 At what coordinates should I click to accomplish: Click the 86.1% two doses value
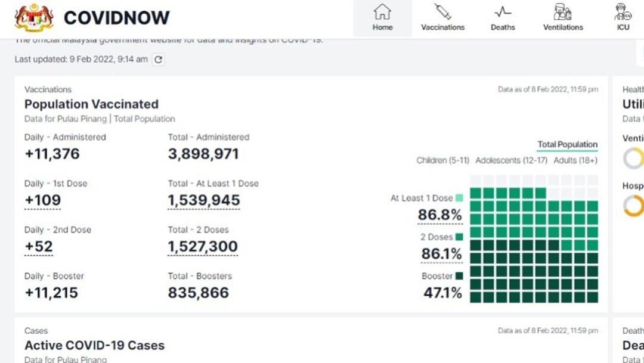(441, 254)
